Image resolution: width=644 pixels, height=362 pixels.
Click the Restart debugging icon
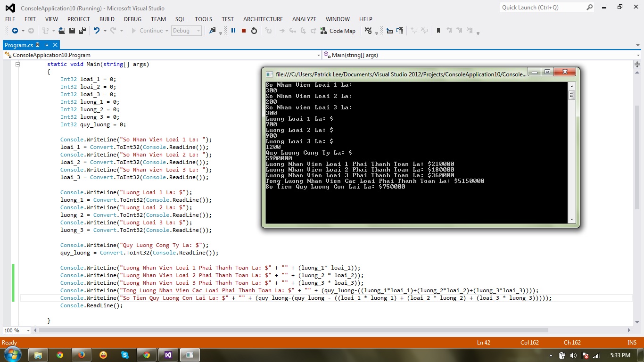click(254, 31)
